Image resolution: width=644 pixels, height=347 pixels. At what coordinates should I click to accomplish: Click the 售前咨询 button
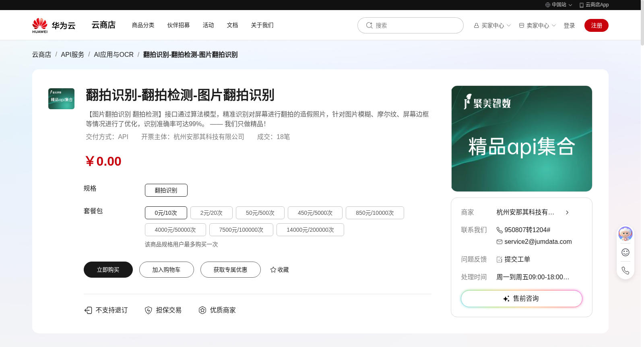522,299
